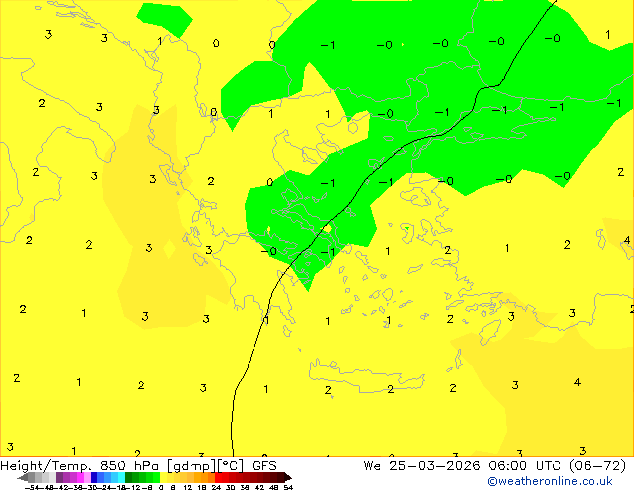
Task: Click the dark brown right arrow end of the color scale
Action: (x=288, y=477)
